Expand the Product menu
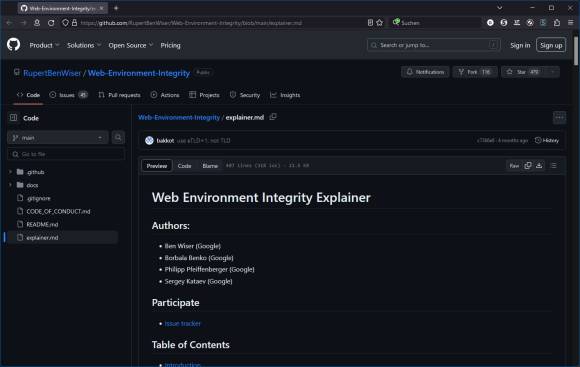This screenshot has width=580, height=367. coord(44,45)
